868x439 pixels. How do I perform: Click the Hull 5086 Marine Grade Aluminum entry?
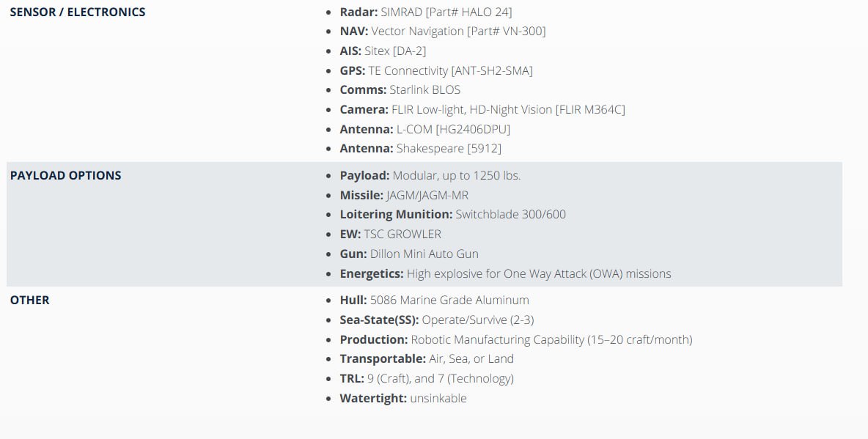click(x=434, y=300)
